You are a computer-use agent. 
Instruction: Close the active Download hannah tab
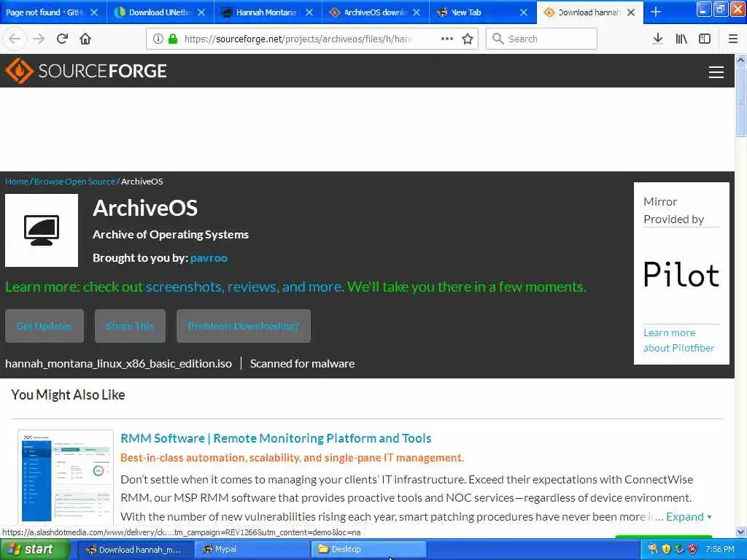pyautogui.click(x=631, y=12)
